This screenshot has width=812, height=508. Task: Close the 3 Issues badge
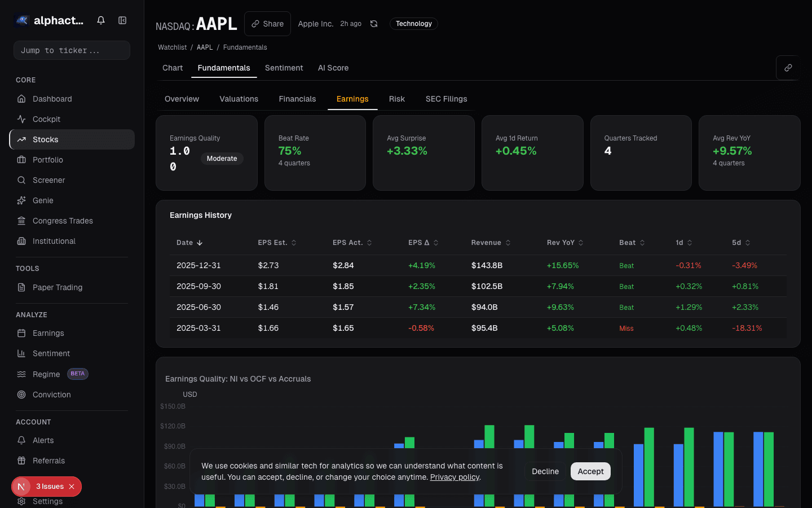(x=72, y=487)
